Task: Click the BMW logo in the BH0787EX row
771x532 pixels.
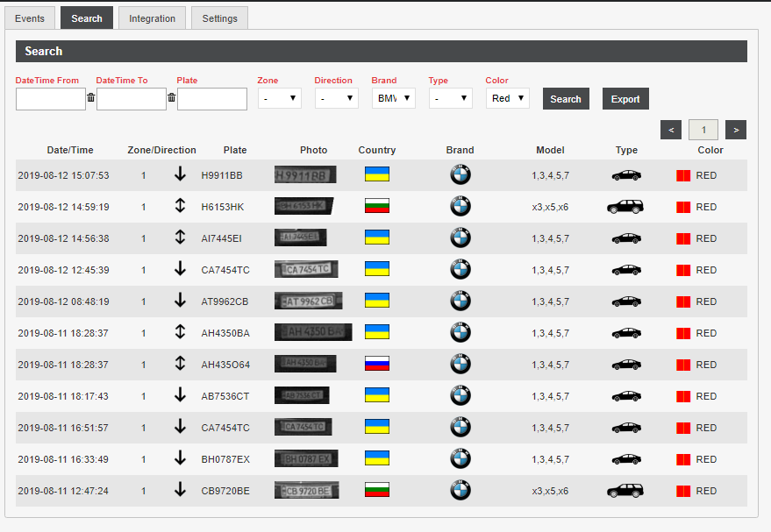Action: click(460, 458)
